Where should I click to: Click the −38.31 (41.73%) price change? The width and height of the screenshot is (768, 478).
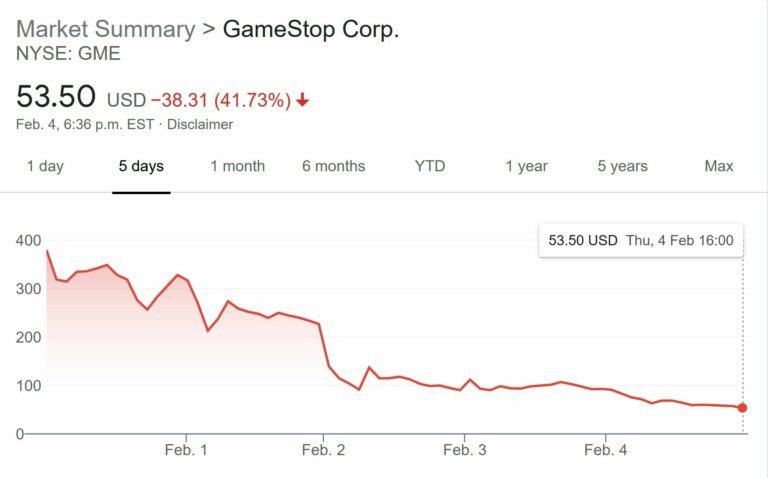[x=221, y=100]
